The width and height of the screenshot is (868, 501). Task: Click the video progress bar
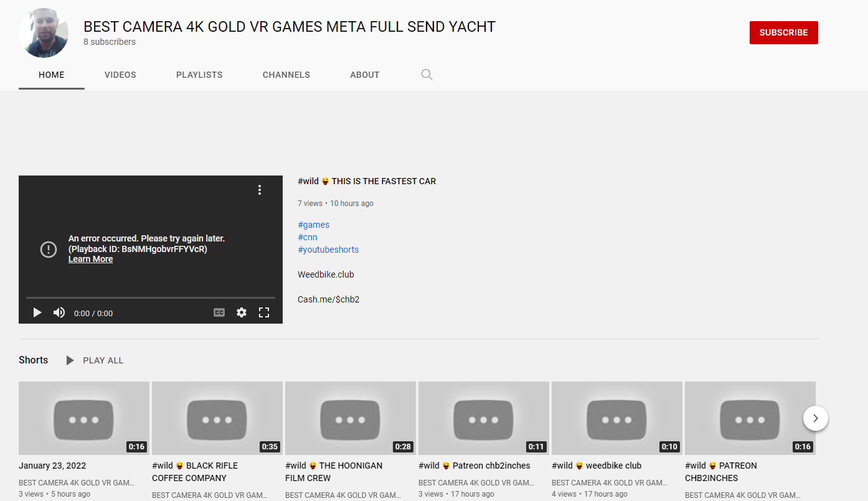pyautogui.click(x=151, y=297)
